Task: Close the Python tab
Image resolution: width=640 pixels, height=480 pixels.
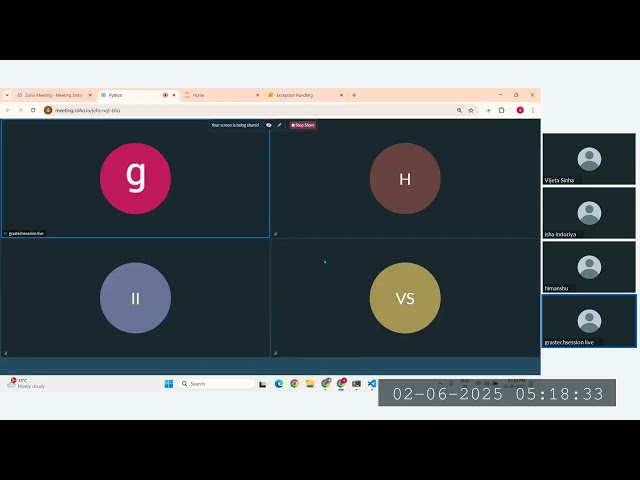Action: click(174, 95)
